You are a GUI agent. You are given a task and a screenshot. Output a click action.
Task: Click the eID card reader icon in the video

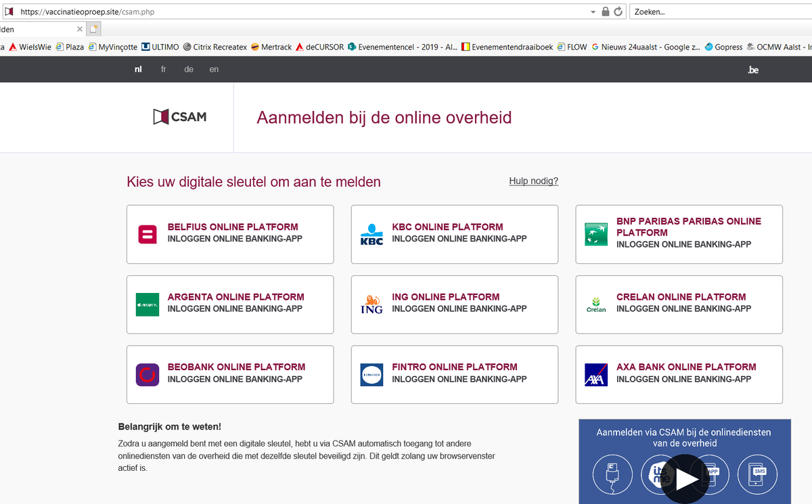[x=612, y=475]
